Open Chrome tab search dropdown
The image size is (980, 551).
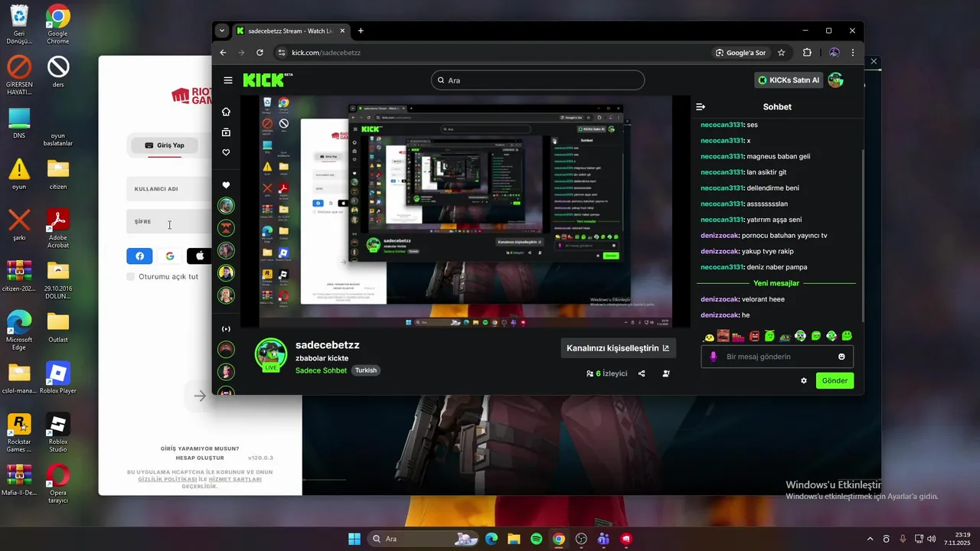222,31
